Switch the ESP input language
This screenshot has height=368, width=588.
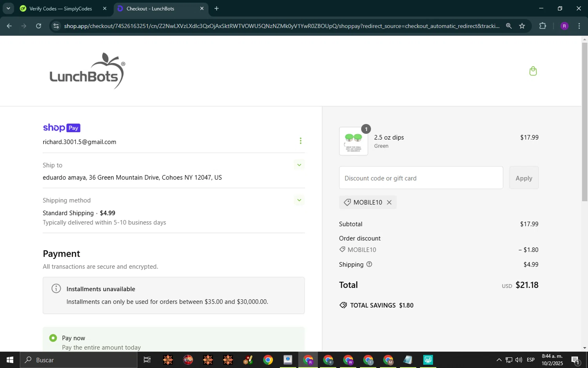tap(531, 360)
